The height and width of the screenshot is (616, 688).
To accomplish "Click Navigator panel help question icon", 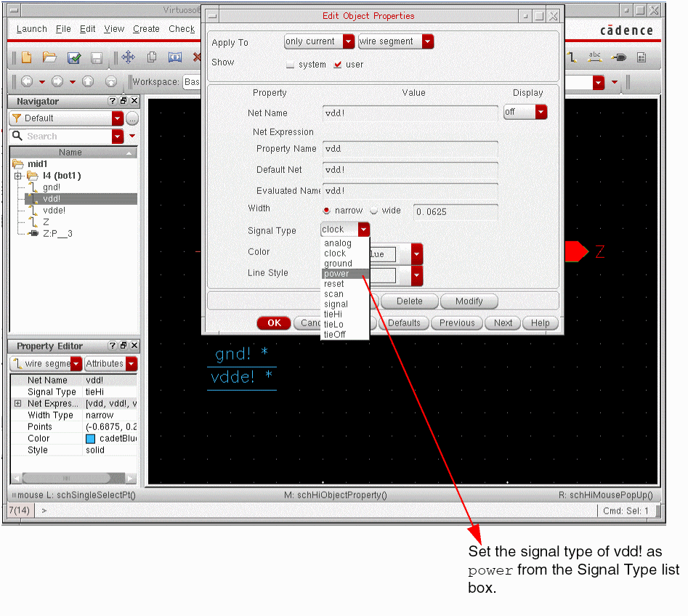I will [113, 101].
